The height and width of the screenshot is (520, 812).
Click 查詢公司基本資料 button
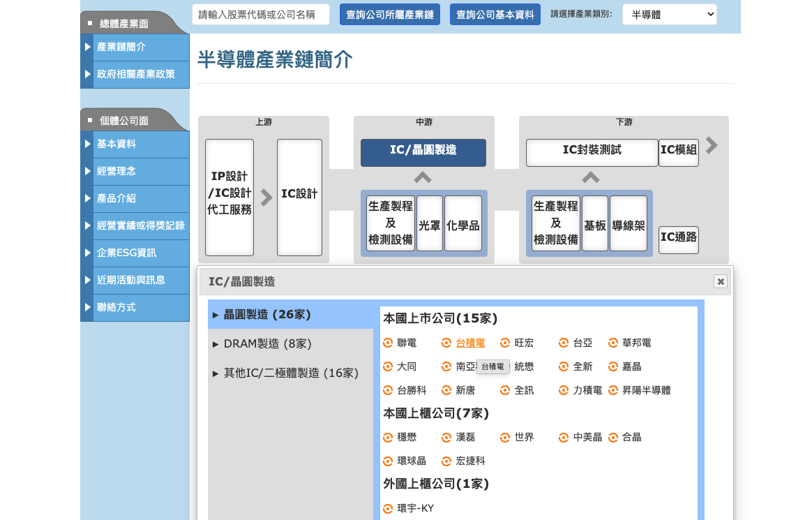tap(495, 15)
